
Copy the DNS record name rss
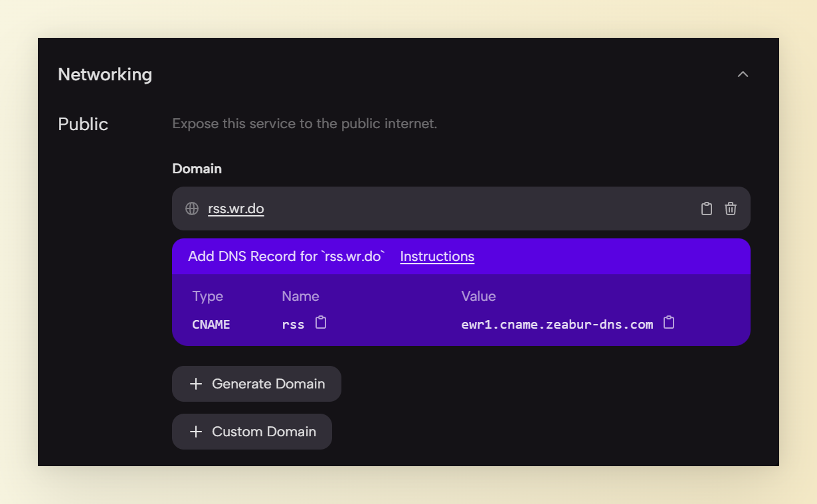321,323
